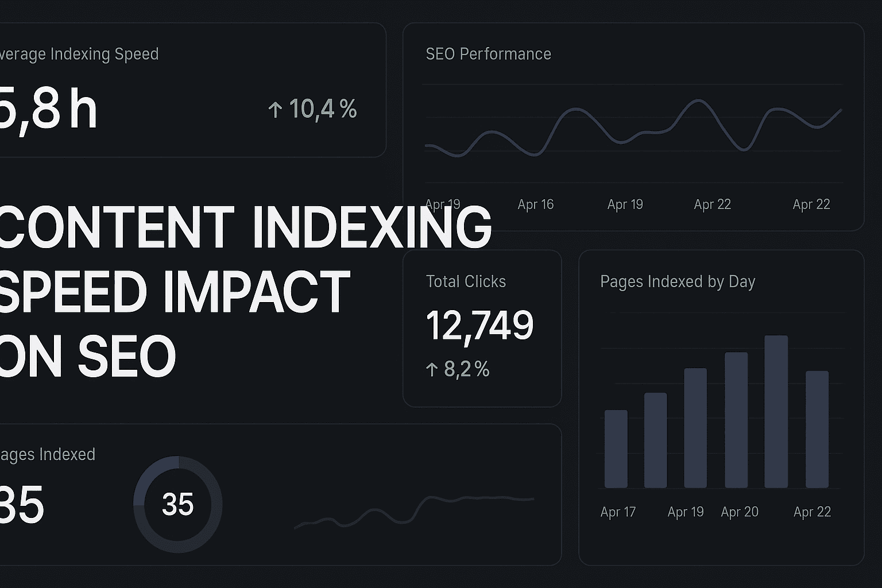Click the upward arrow next to 8,2%
The height and width of the screenshot is (588, 882).
tap(431, 370)
